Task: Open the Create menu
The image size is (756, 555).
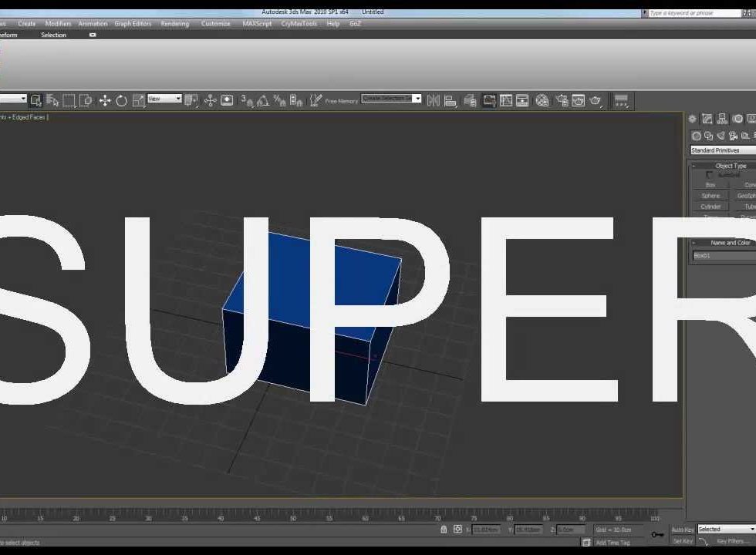Action: [x=26, y=24]
